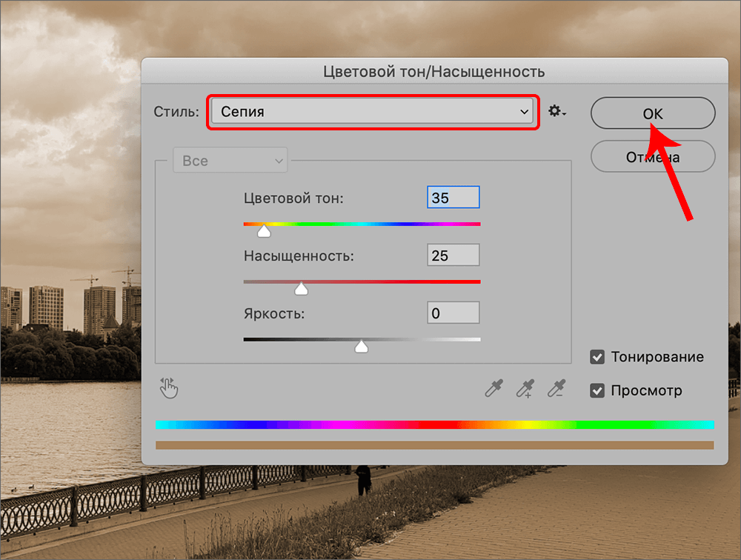This screenshot has height=560, width=741.
Task: Click the Яркость value field
Action: coord(453,313)
